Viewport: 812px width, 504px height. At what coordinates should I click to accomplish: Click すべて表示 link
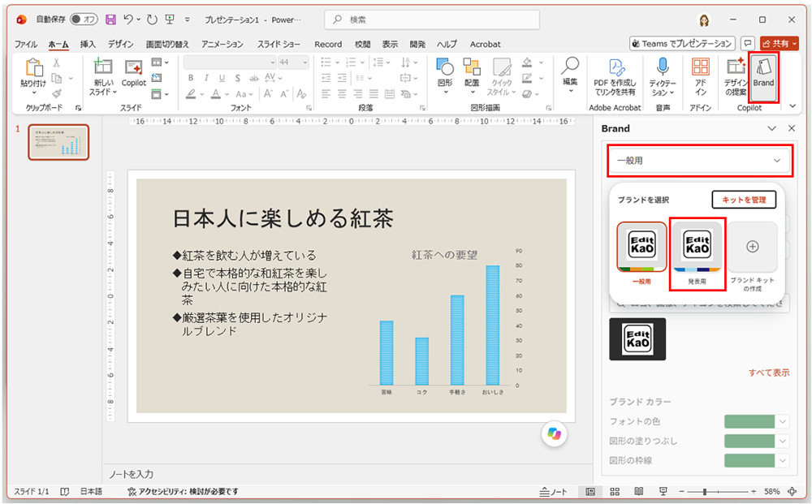tap(769, 373)
